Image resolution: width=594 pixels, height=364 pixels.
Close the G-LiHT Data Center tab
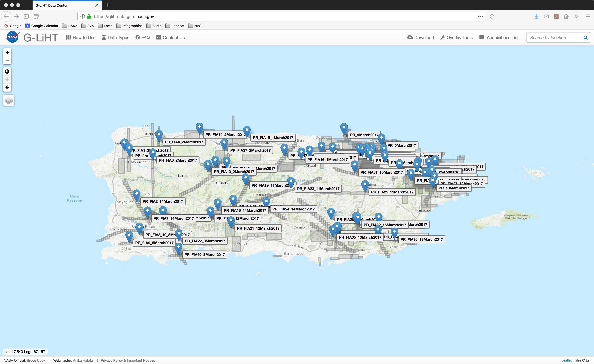tap(97, 5)
